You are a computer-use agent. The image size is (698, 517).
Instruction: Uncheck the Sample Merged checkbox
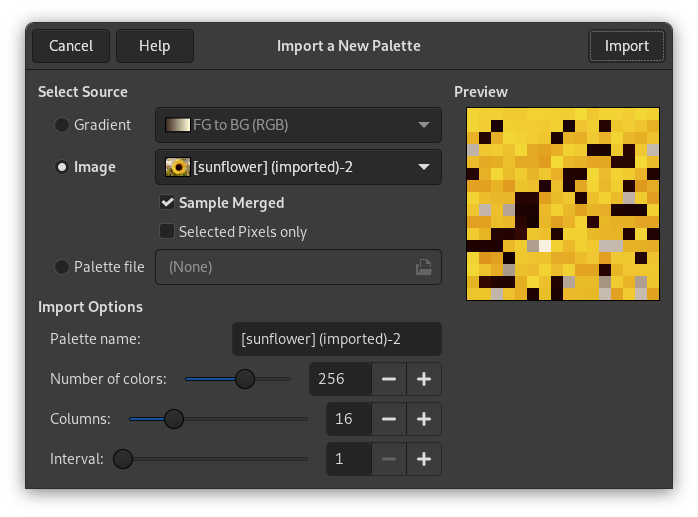(168, 203)
